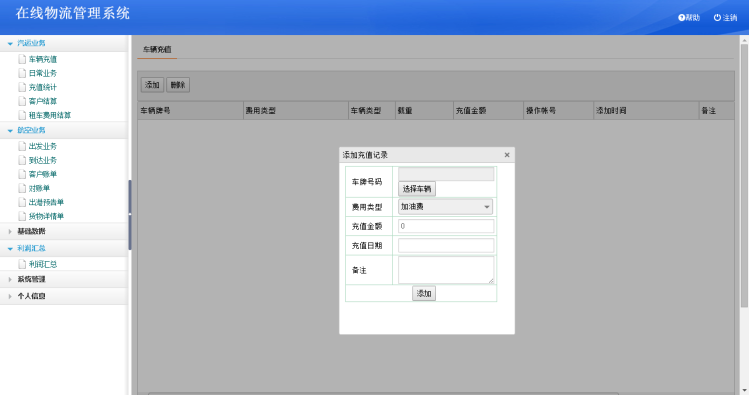Open 租车费用结算 in the sidebar
749x395 pixels.
[50, 115]
